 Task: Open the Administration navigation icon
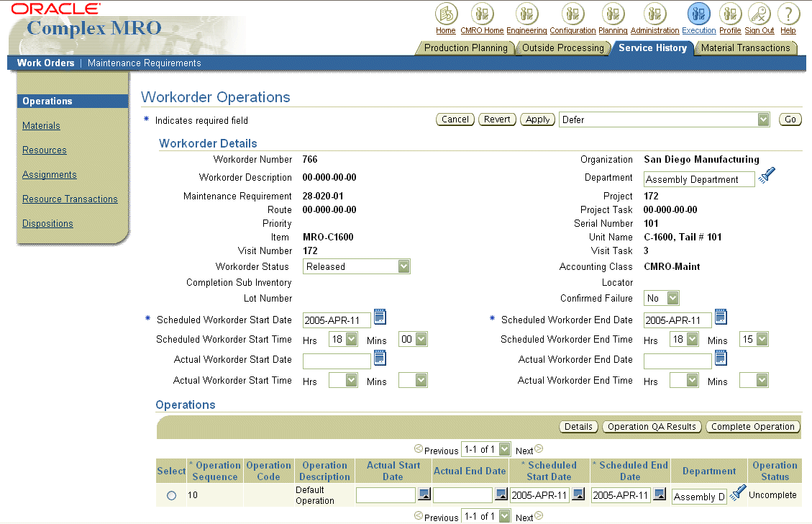tap(654, 14)
